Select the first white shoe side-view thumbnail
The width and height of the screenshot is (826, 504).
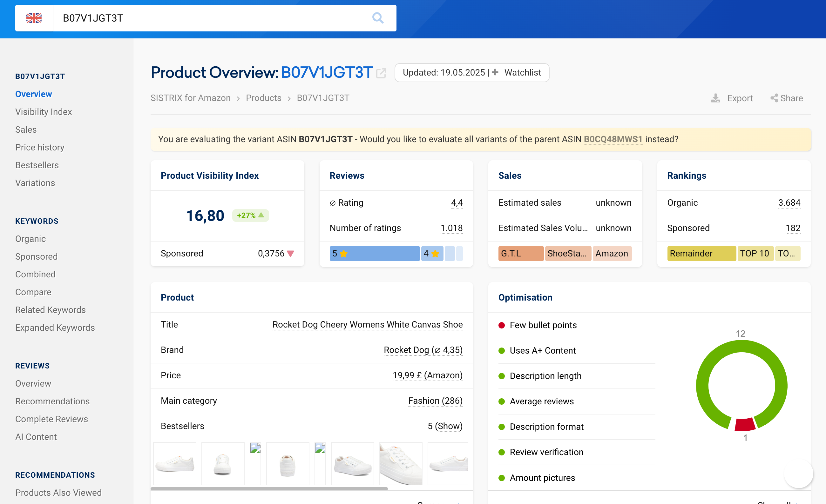point(175,463)
